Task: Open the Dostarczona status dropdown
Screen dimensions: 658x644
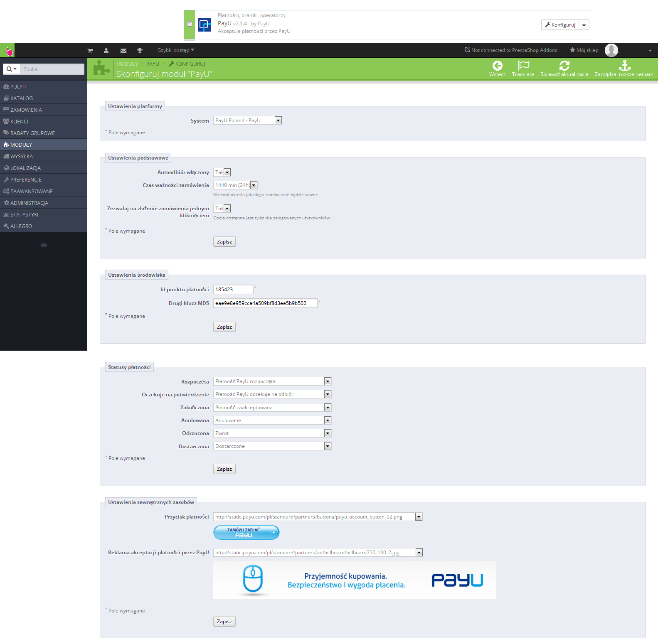Action: point(272,446)
